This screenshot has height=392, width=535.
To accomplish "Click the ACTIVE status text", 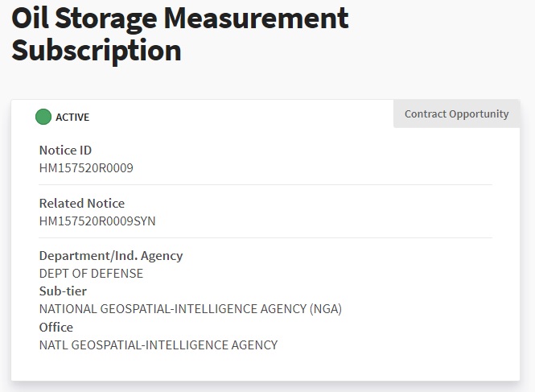I will (72, 118).
